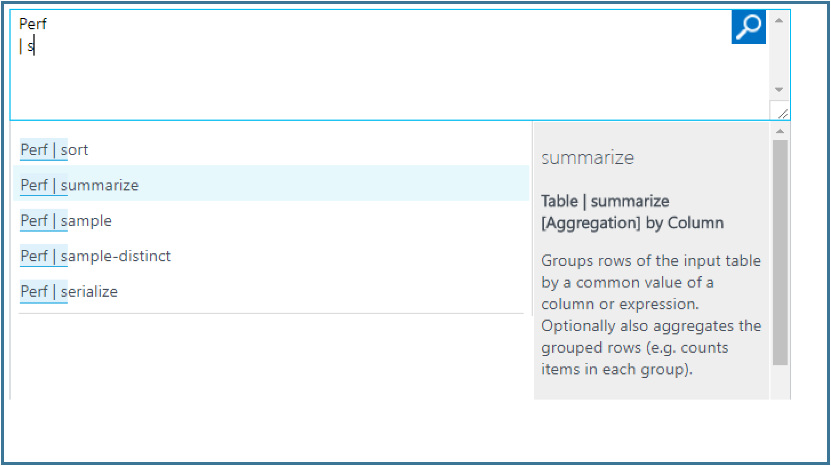Click the up arrow of the description panel scrollbar

pyautogui.click(x=780, y=131)
